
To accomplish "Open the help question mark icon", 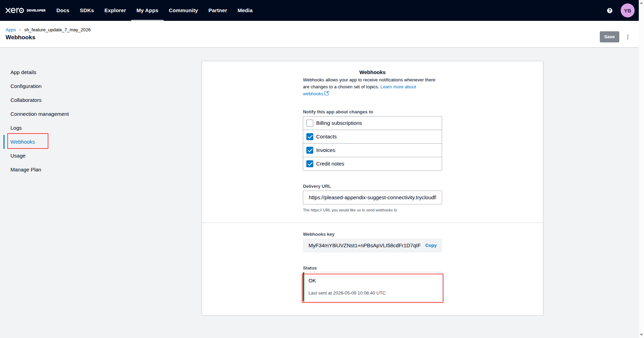I will pos(610,10).
